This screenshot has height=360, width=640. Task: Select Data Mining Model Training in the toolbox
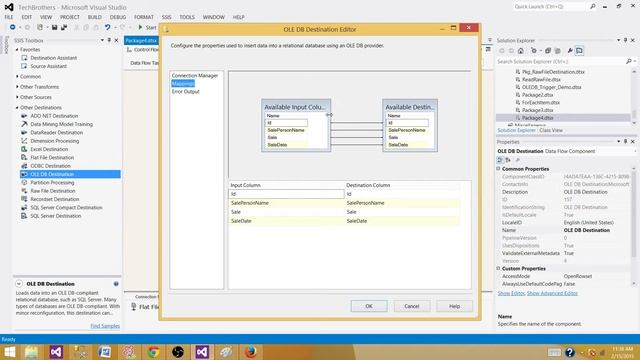[61, 124]
